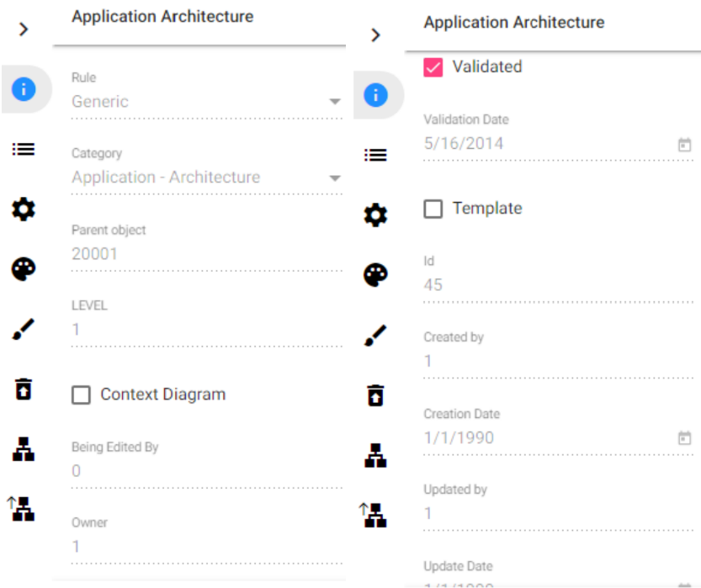Enable the Context Diagram checkbox
The image size is (701, 588).
(x=81, y=395)
